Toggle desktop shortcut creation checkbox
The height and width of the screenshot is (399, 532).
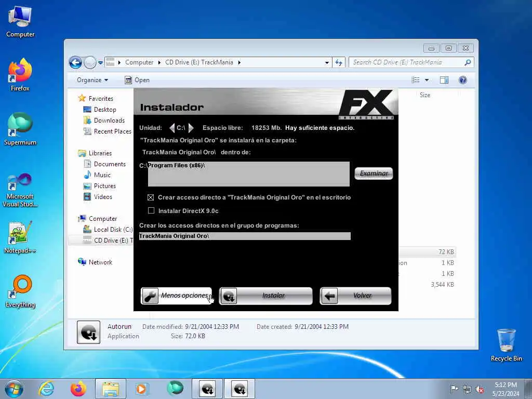[151, 197]
